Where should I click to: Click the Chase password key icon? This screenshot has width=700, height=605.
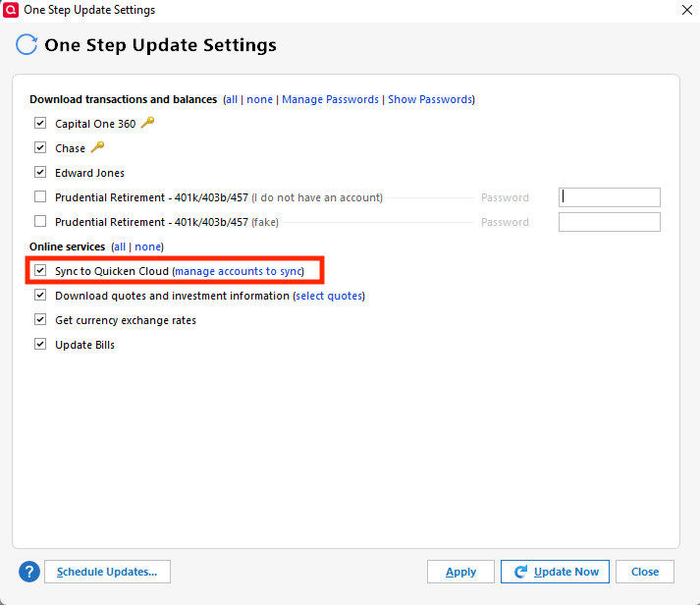coord(97,147)
